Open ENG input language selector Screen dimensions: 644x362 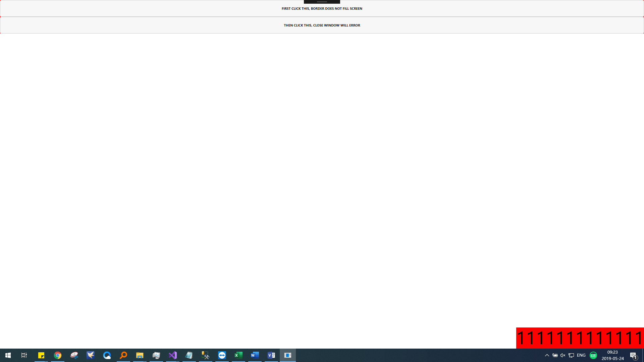pos(581,355)
